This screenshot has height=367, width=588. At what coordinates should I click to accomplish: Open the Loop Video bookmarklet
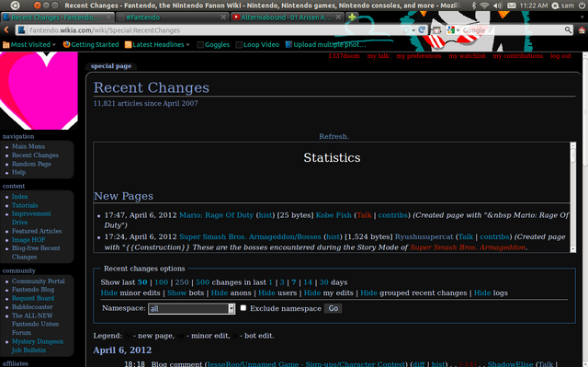pyautogui.click(x=257, y=45)
